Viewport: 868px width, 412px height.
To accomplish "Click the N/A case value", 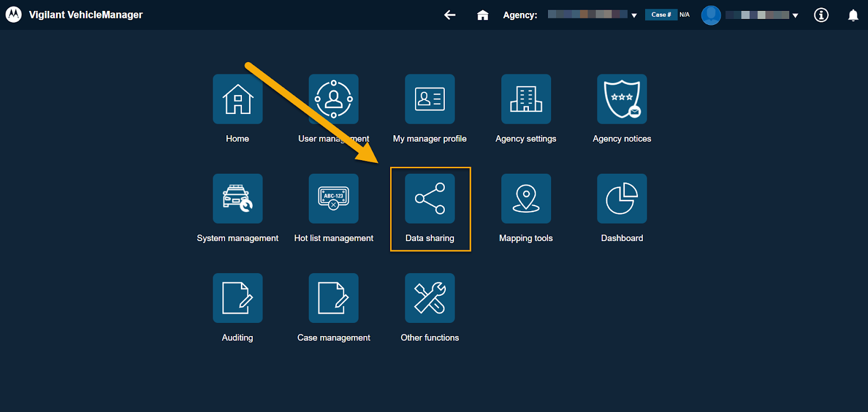I will [x=685, y=15].
